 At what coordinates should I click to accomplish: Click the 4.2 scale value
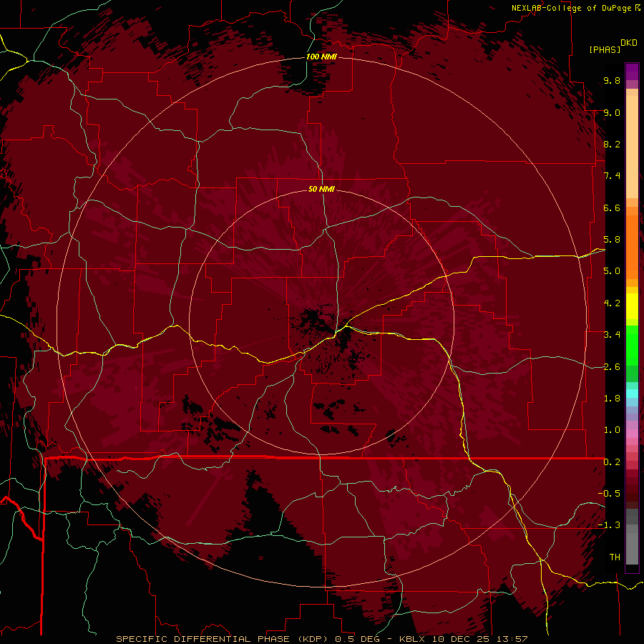(612, 303)
